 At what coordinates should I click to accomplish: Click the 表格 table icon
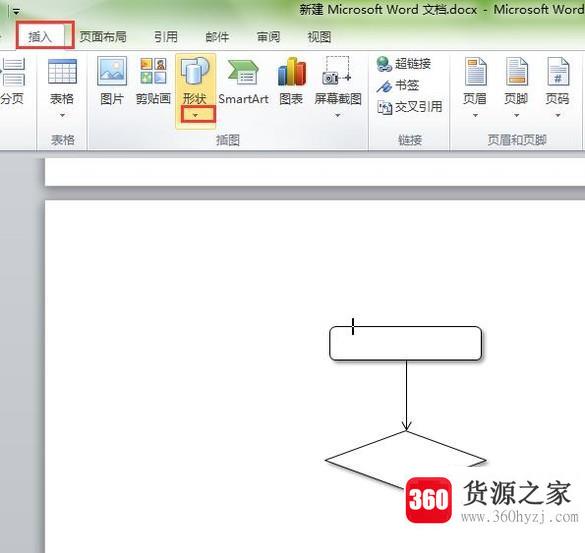[62, 72]
